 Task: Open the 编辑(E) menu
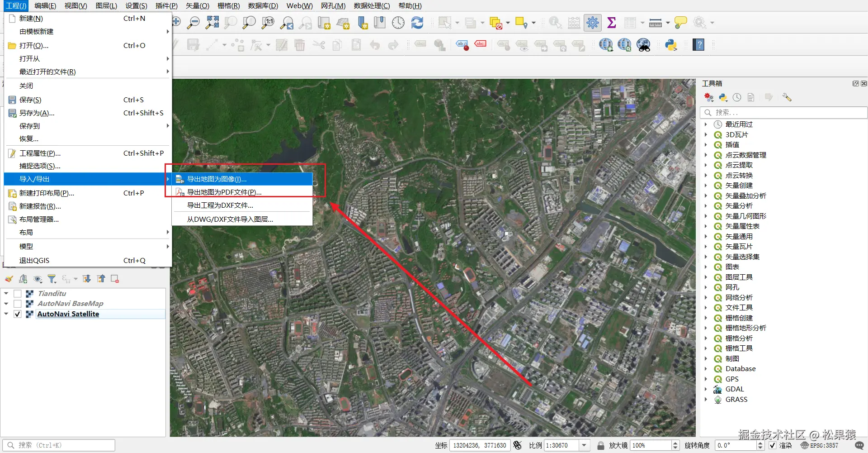click(45, 6)
